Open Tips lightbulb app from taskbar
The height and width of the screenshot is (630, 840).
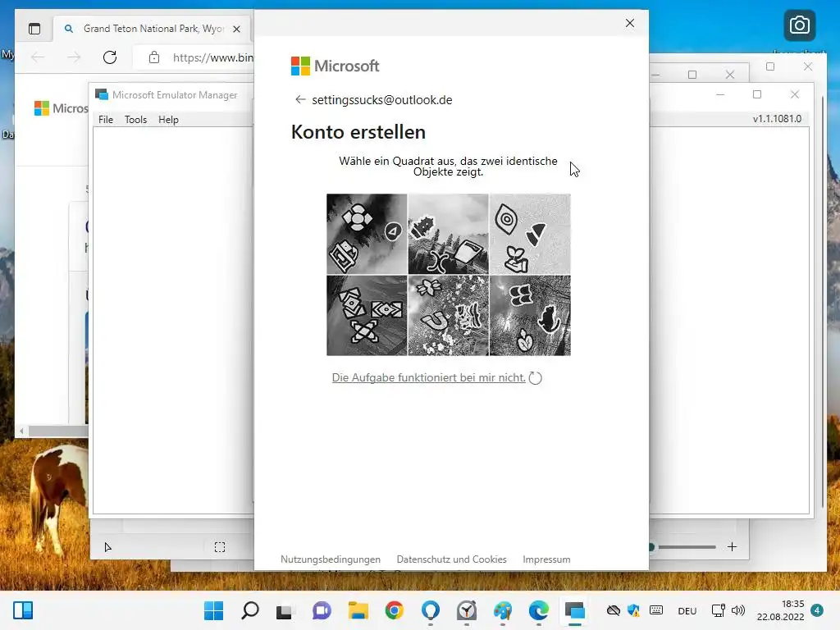(x=430, y=610)
